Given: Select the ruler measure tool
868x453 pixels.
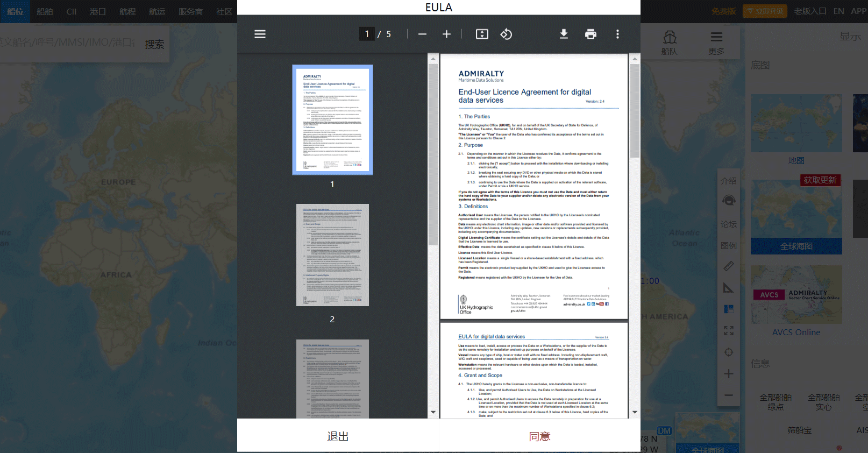Looking at the screenshot, I should (729, 266).
